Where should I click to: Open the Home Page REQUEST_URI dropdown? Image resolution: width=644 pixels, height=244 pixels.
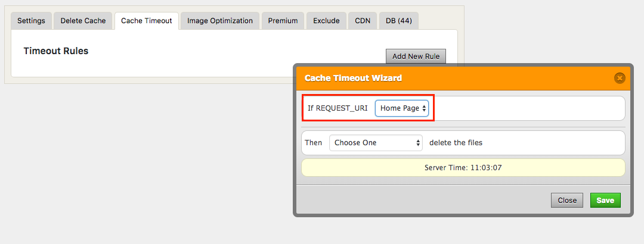pyautogui.click(x=402, y=108)
